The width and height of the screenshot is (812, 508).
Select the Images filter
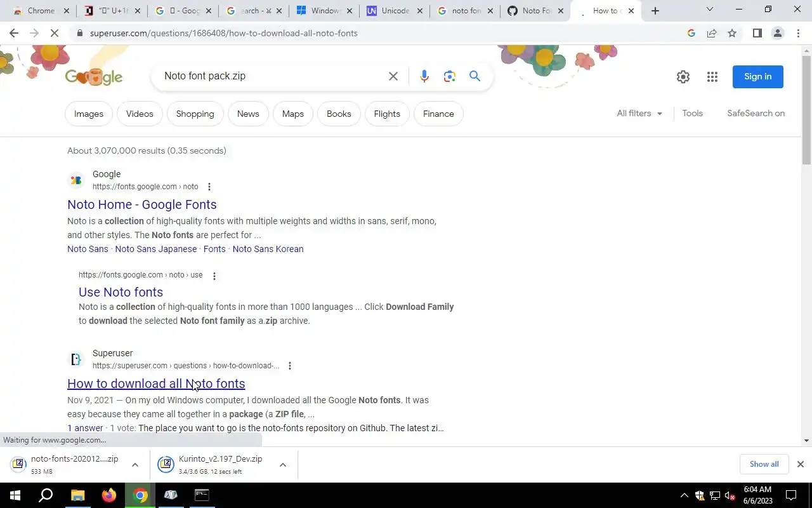click(89, 114)
